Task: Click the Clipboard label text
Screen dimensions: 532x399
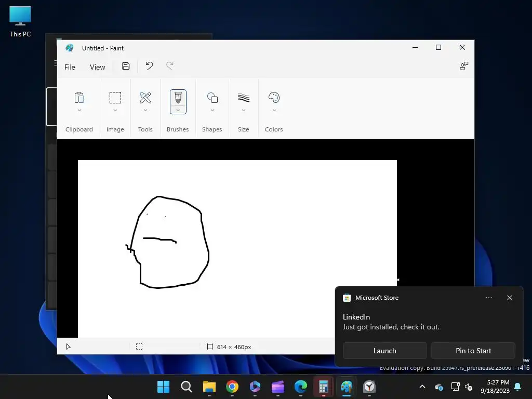Action: pos(79,129)
